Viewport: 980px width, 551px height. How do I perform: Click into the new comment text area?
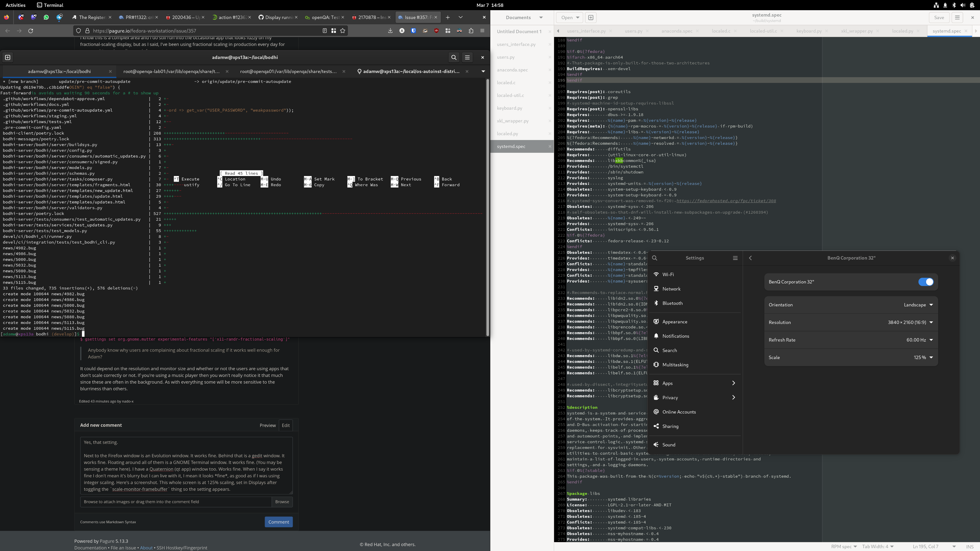pos(186,466)
